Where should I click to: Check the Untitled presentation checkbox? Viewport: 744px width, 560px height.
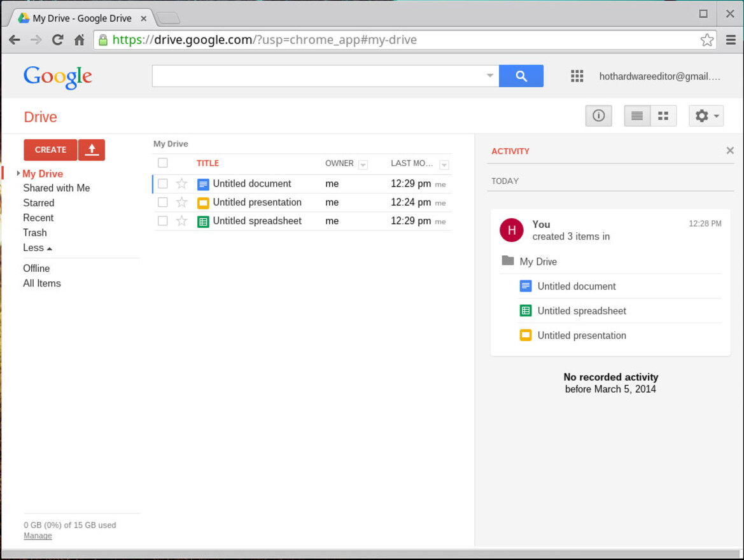tap(163, 202)
